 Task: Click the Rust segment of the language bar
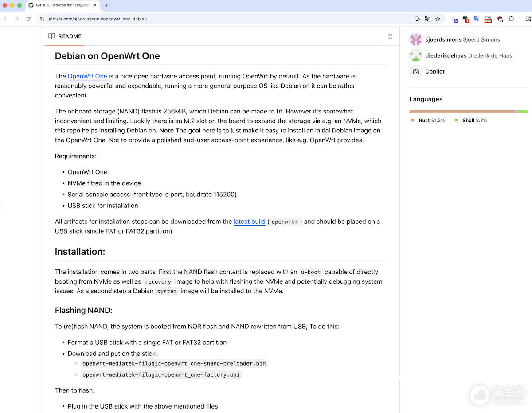[463, 112]
